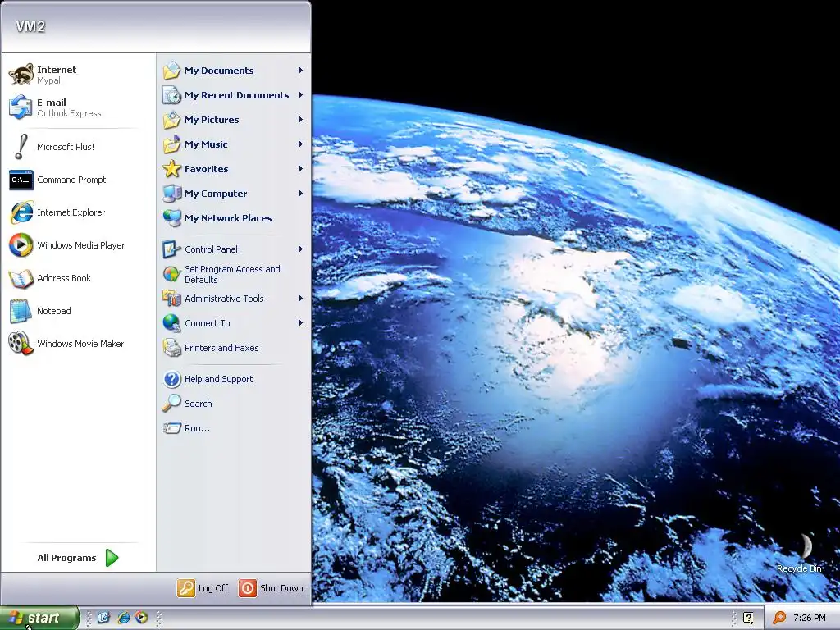The width and height of the screenshot is (840, 630).
Task: Open the Mypal Internet browser raccoon icon
Action: click(x=21, y=75)
